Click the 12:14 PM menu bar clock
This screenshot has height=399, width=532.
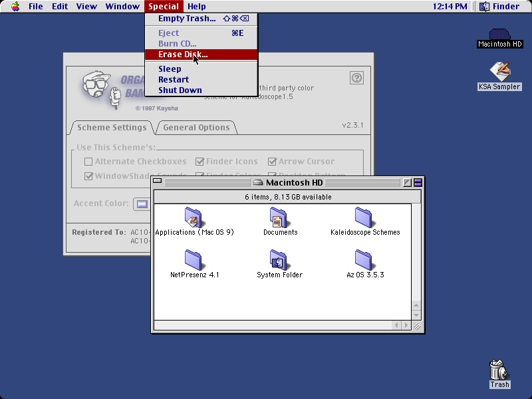pyautogui.click(x=450, y=7)
